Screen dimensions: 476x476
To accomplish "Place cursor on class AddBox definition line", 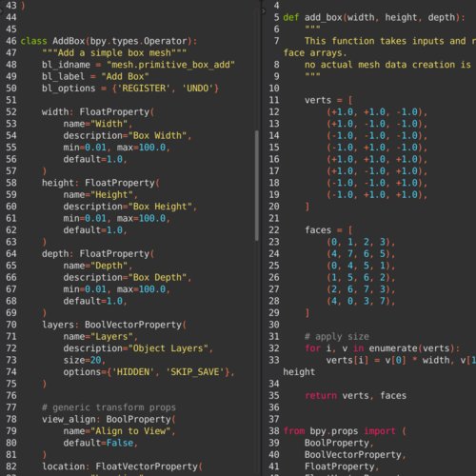I will 109,41.
